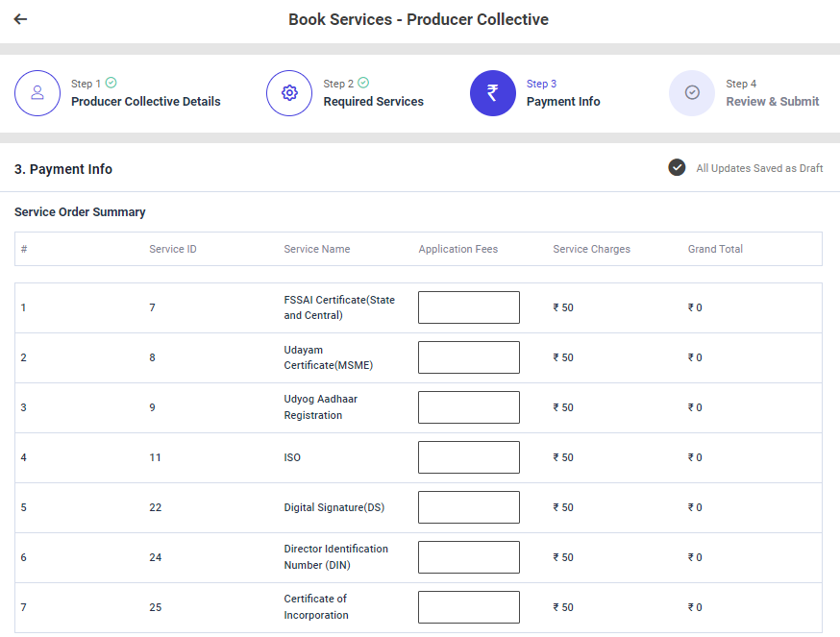Click the Step 3 rupee icon
The height and width of the screenshot is (637, 840).
pyautogui.click(x=493, y=93)
